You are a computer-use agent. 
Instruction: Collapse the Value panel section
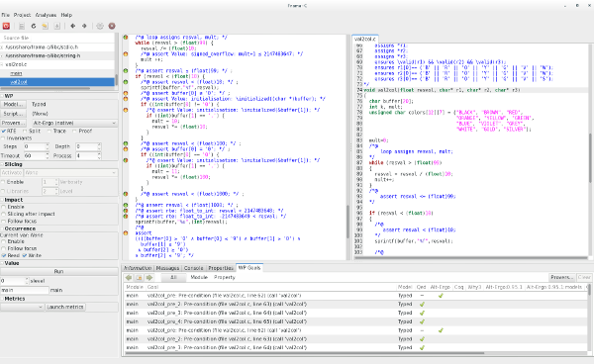[2, 263]
